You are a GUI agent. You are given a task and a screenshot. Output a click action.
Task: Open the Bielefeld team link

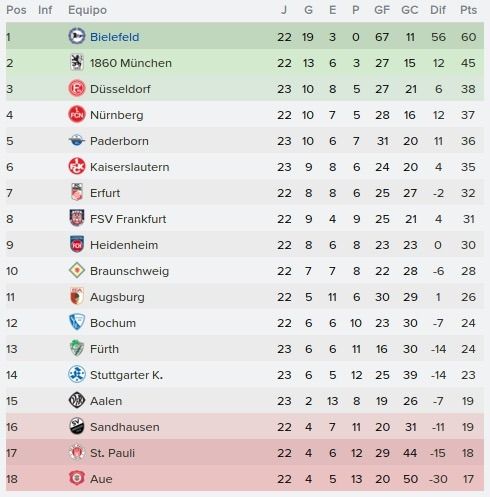114,37
